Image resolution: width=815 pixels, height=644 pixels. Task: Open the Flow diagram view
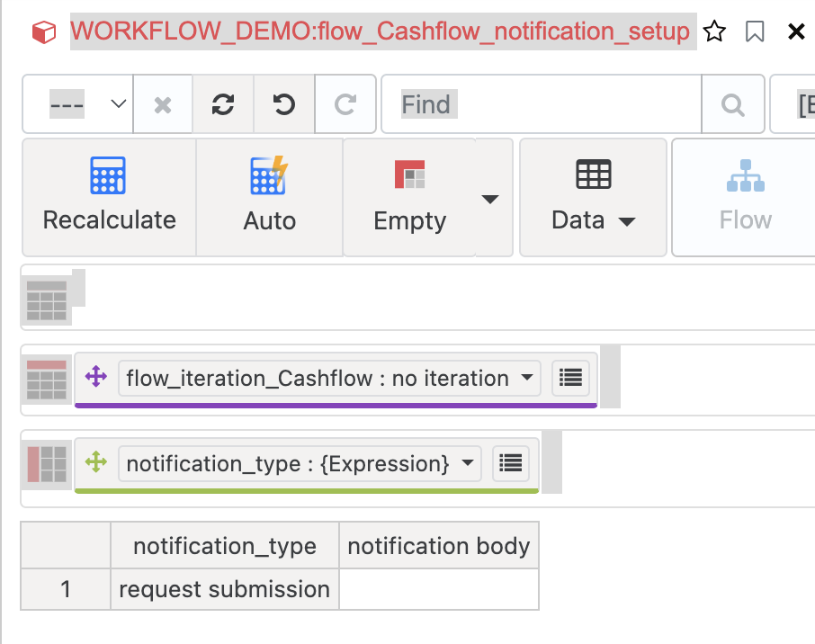coord(745,197)
